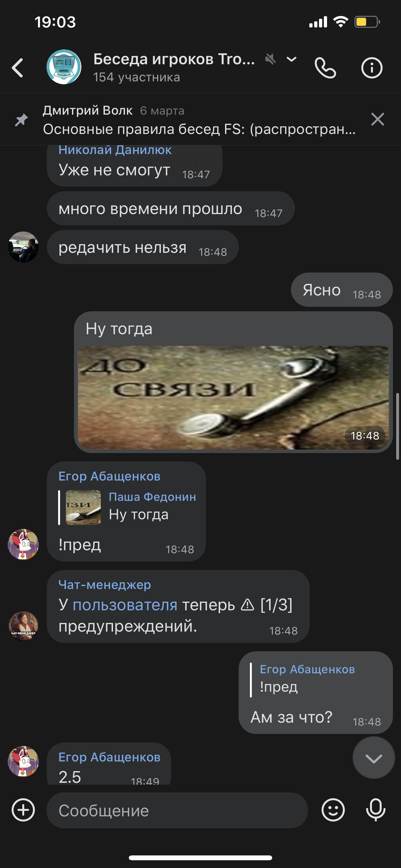This screenshot has height=868, width=401.
Task: Click the chat scrollbar on the right edge
Action: point(398,426)
